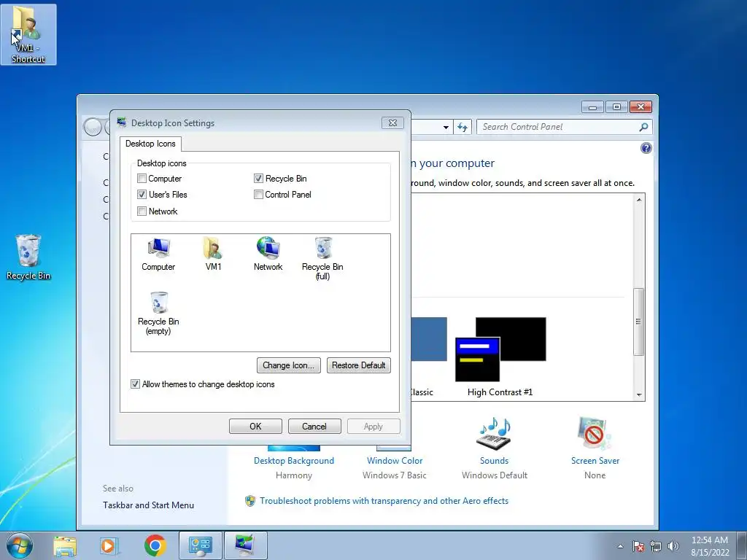Launch Windows Media Player from the taskbar

click(x=109, y=545)
